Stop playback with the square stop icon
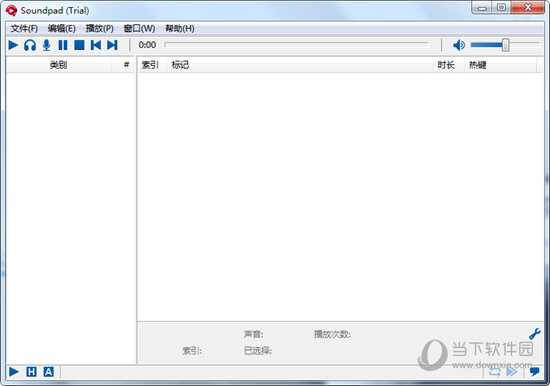Viewport: 550px width, 386px height. coord(79,45)
